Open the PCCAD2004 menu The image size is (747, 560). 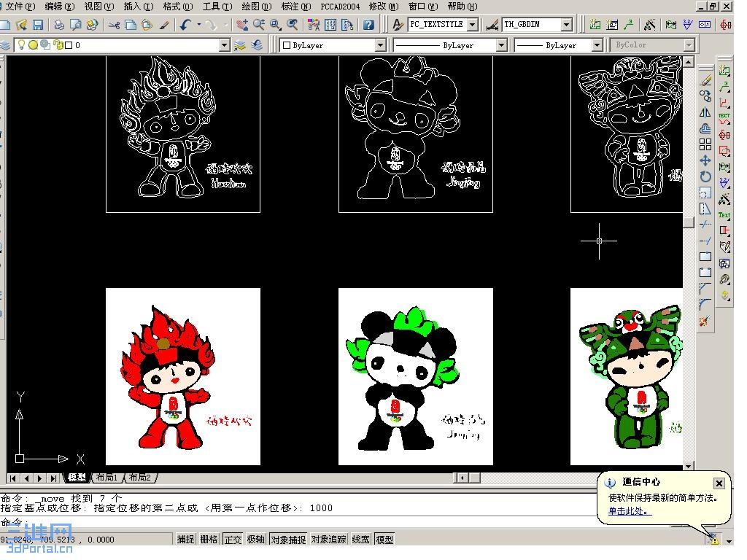(x=340, y=7)
